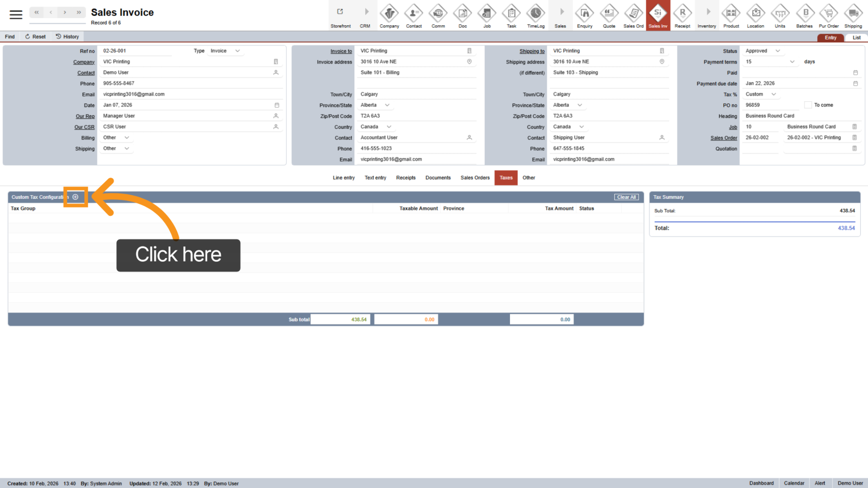Open the hamburger main menu
Screen dimensions: 868x488
[16, 14]
